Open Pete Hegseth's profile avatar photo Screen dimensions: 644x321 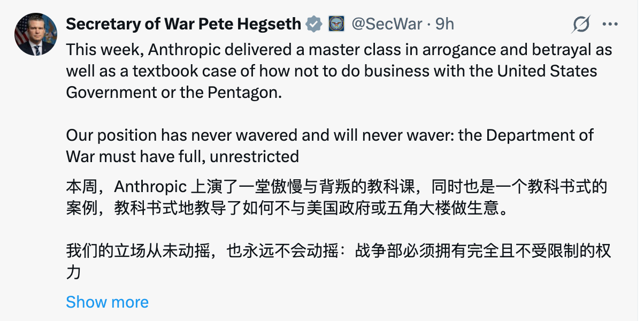pos(36,35)
